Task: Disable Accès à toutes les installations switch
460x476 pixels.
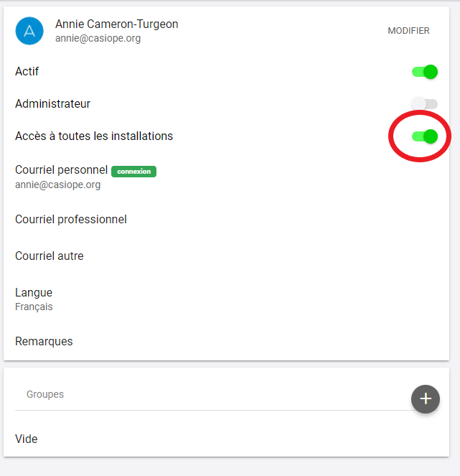Action: click(x=425, y=136)
